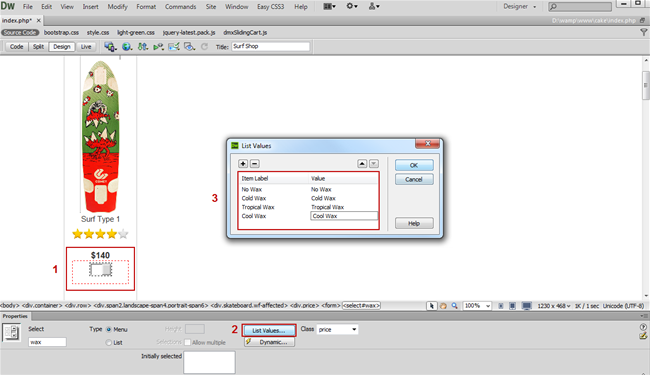Screen dimensions: 650x375
Task: Move the list item down with the arrow
Action: 374,164
